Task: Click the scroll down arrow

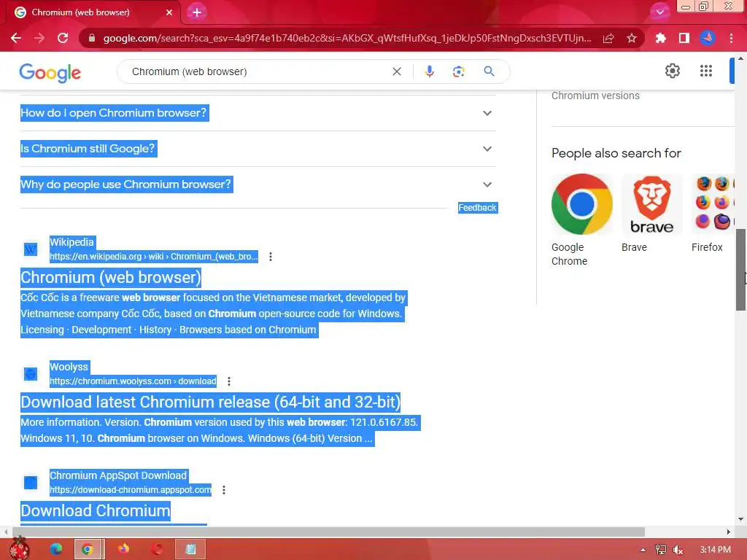Action: 740,519
